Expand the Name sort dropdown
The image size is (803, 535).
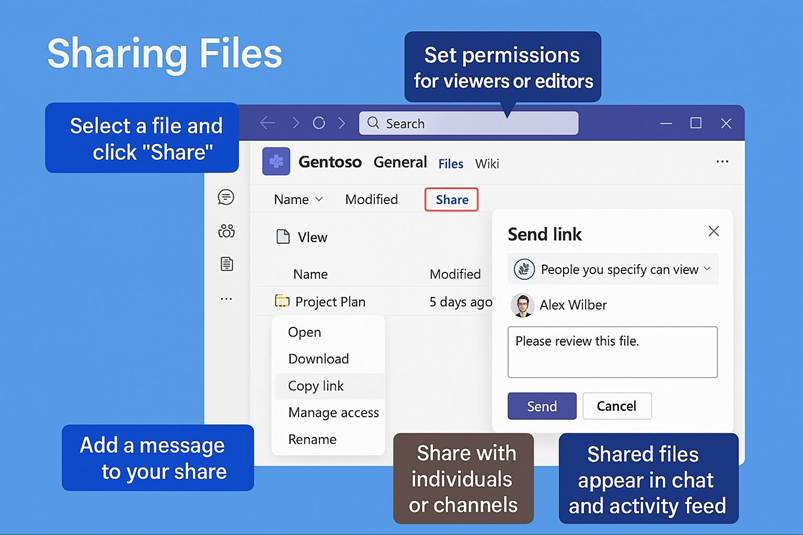pos(298,199)
